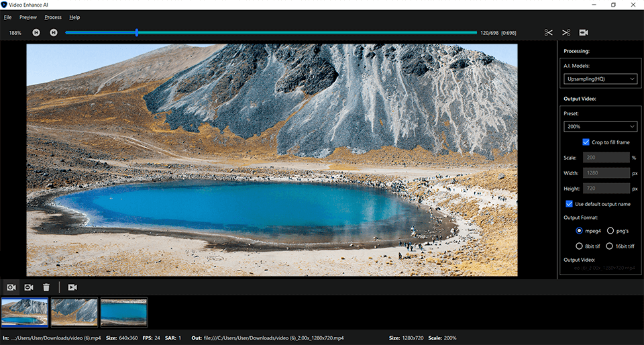Click the Size: 640x360 status entry
This screenshot has height=345, width=644.
(122, 338)
